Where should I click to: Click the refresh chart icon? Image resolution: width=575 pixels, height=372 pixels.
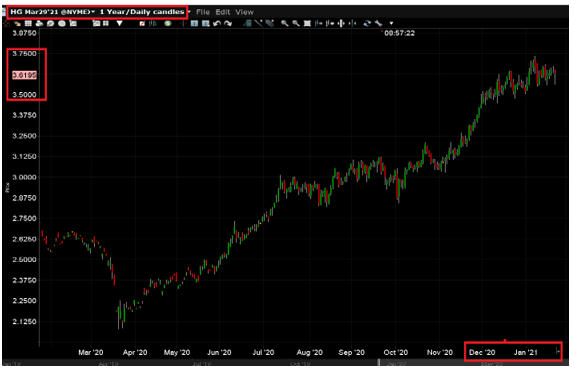click(x=367, y=23)
